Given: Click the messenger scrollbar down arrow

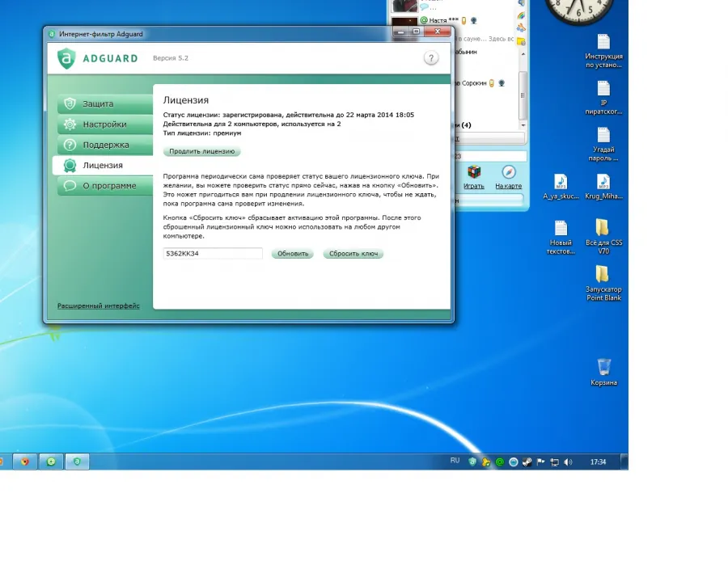Looking at the screenshot, I should tap(523, 125).
